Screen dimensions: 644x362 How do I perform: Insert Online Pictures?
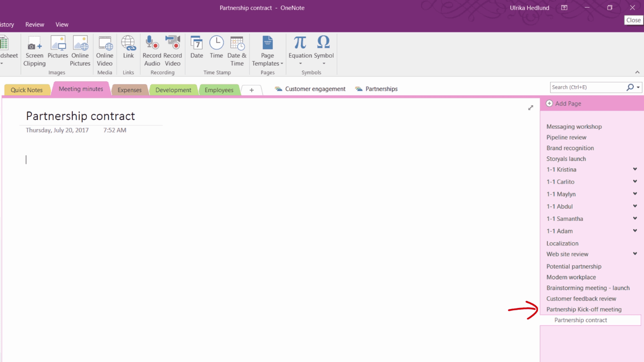point(80,49)
